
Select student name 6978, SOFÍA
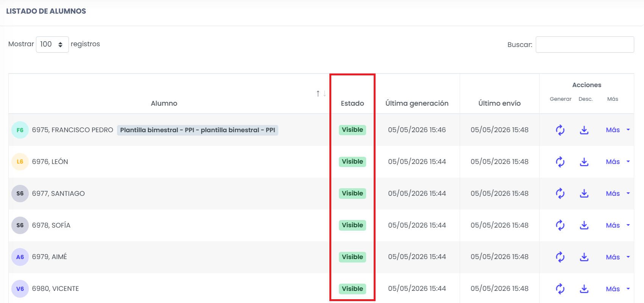tap(51, 225)
